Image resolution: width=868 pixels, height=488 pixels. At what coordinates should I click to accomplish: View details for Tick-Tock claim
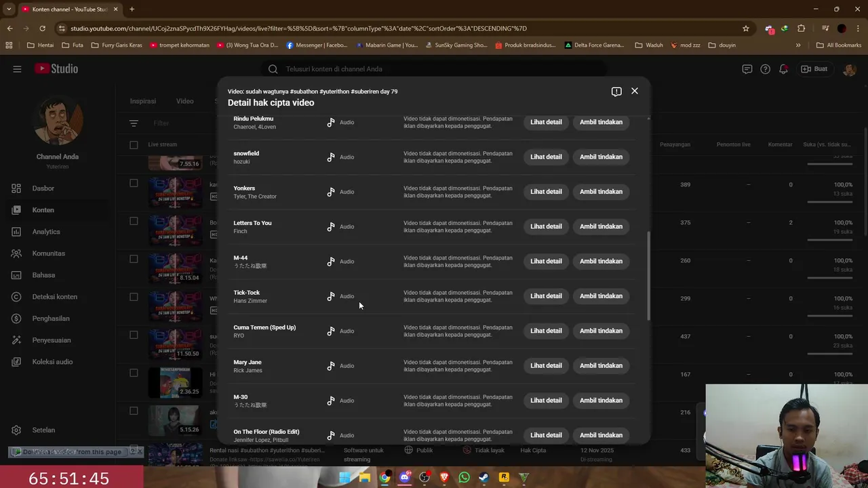click(x=546, y=296)
